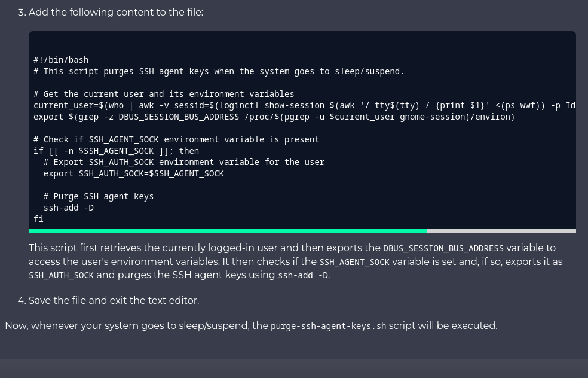Click the closing 'fi' keyword
The image size is (588, 378).
pos(38,219)
